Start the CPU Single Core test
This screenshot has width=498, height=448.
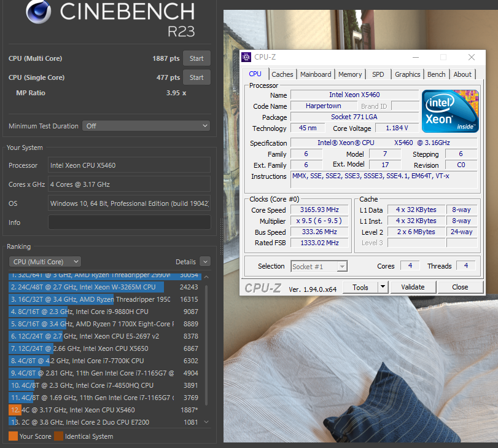[196, 77]
